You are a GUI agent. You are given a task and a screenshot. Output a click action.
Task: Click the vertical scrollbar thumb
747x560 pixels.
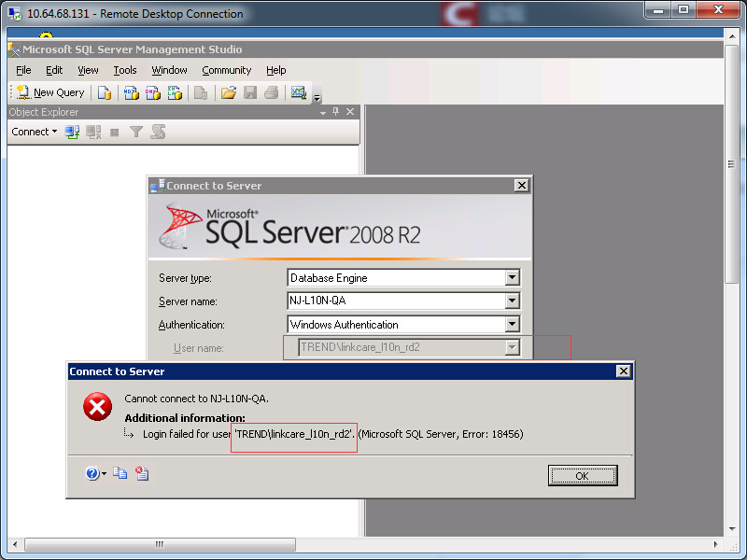[732, 165]
